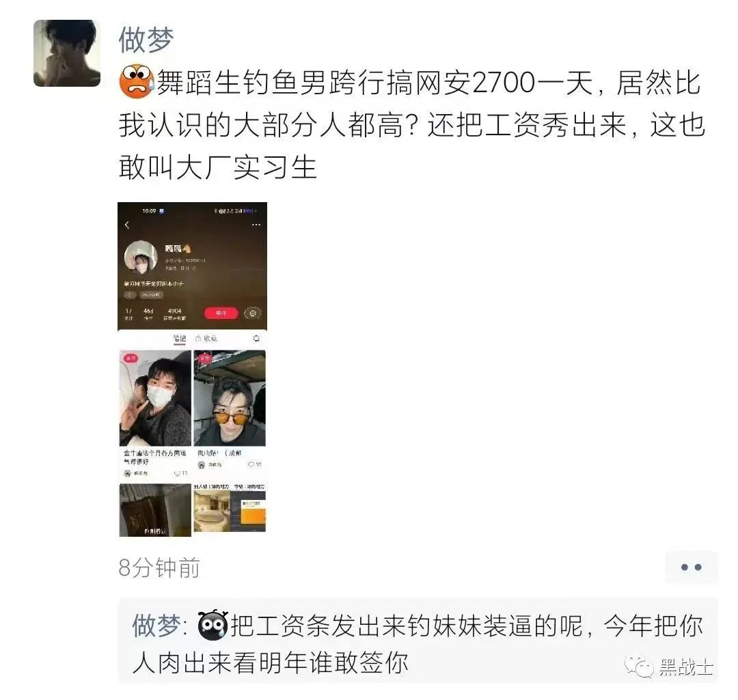The image size is (738, 700).
Task: Open the orange sunglasses selfie note thumbnail
Action: pyautogui.click(x=230, y=398)
